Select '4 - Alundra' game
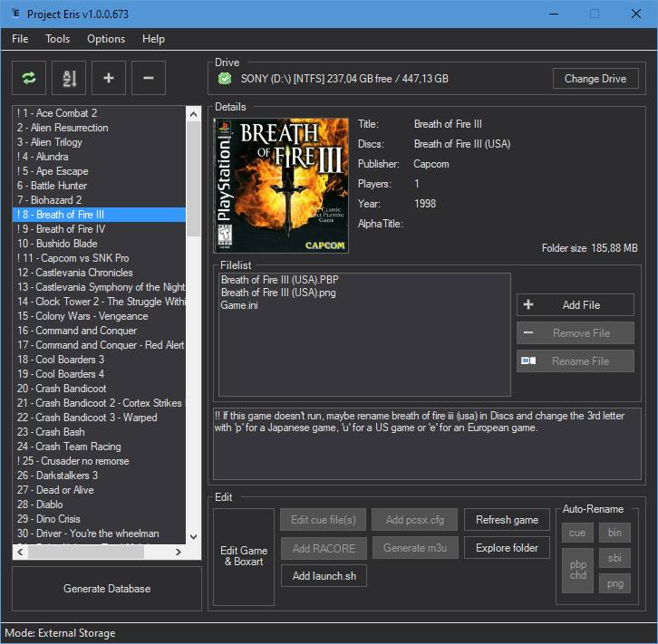The height and width of the screenshot is (644, 658). (99, 157)
